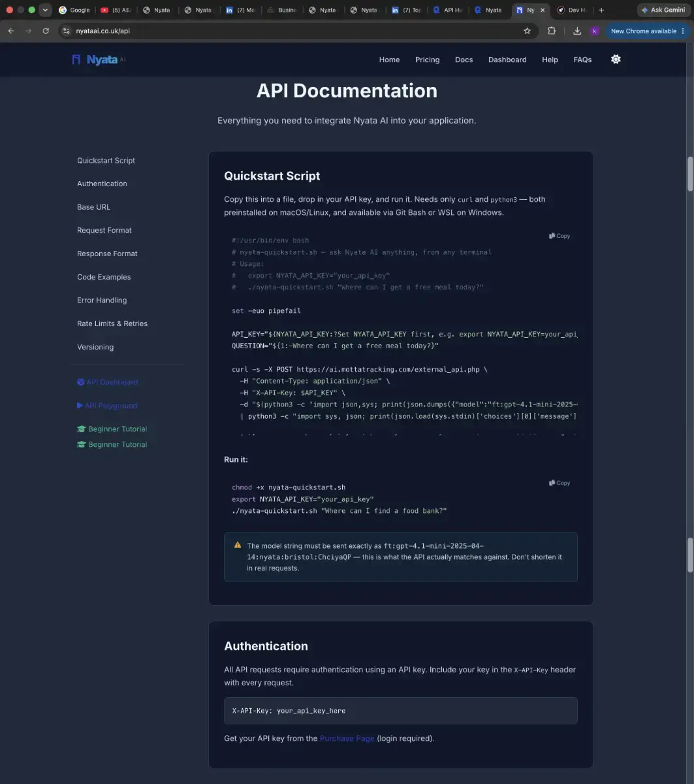Switch to the "API Hu" tab
The width and height of the screenshot is (694, 784).
tap(449, 10)
